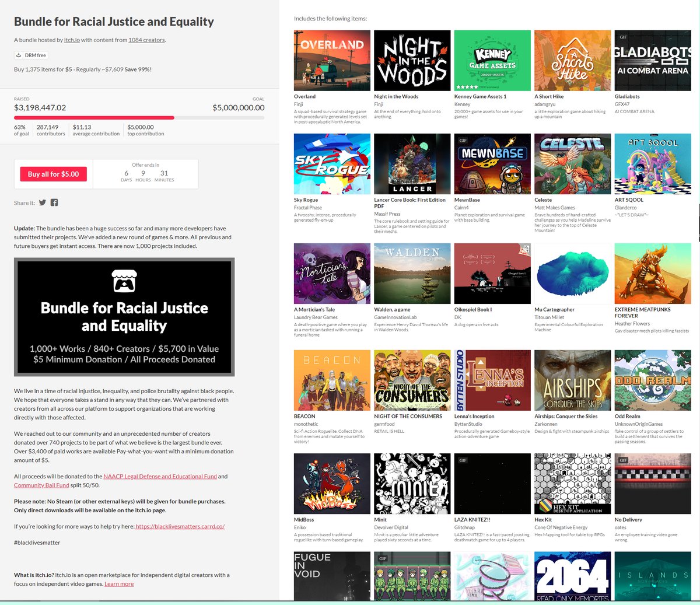
Task: Click the Buy all for $5.00 button
Action: click(53, 174)
